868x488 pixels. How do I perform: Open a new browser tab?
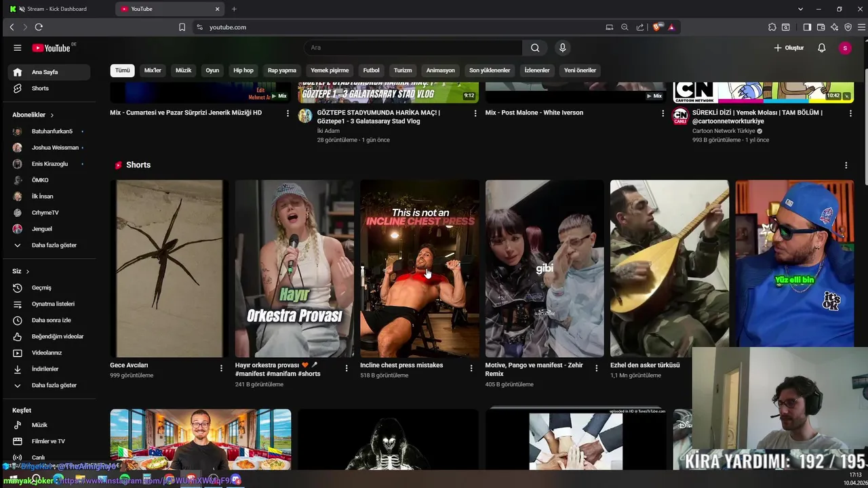click(x=234, y=9)
